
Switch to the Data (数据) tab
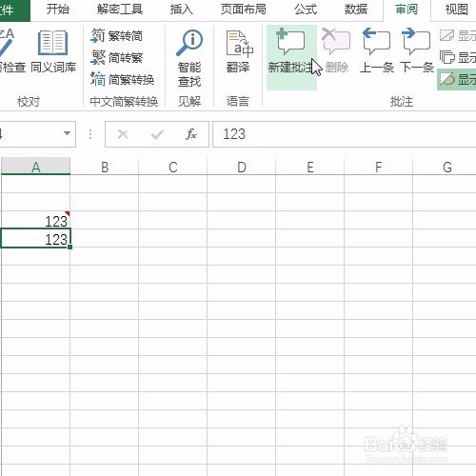pyautogui.click(x=356, y=10)
